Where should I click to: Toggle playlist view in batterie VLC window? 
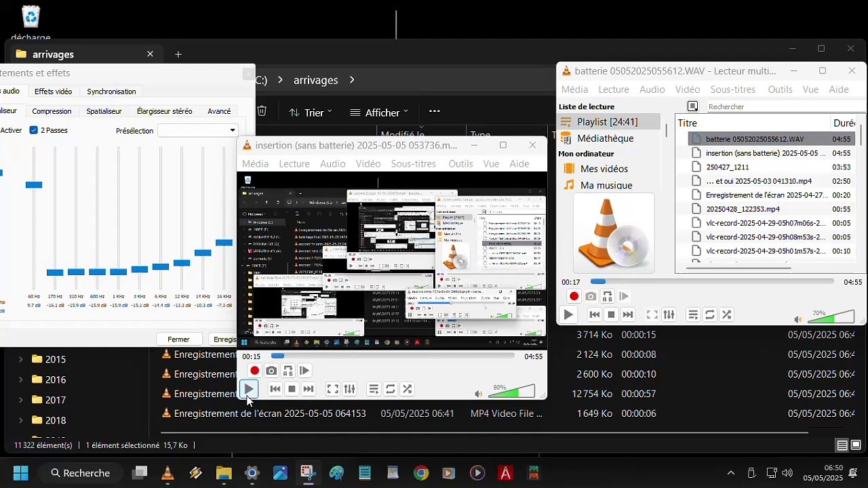[693, 314]
